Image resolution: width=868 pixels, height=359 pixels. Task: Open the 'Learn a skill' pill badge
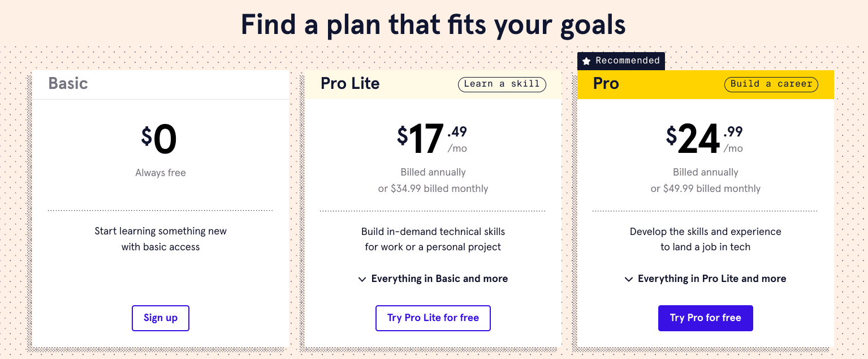pyautogui.click(x=502, y=84)
